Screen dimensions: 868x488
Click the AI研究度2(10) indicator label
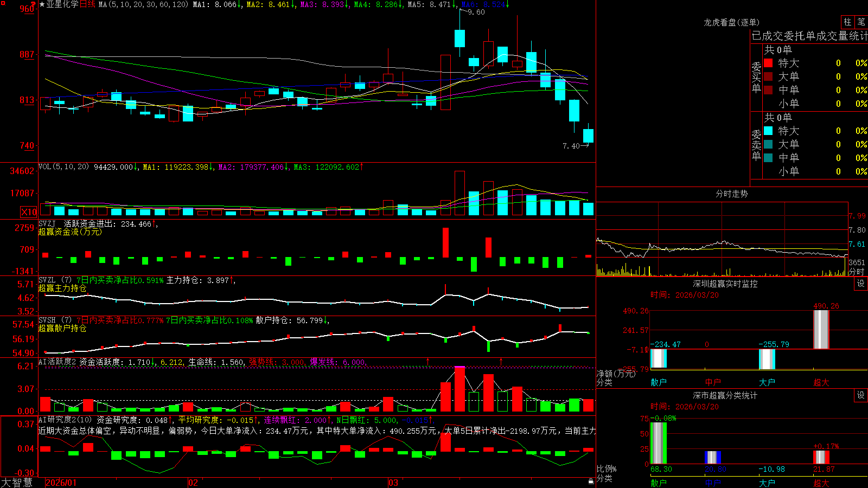pyautogui.click(x=65, y=420)
